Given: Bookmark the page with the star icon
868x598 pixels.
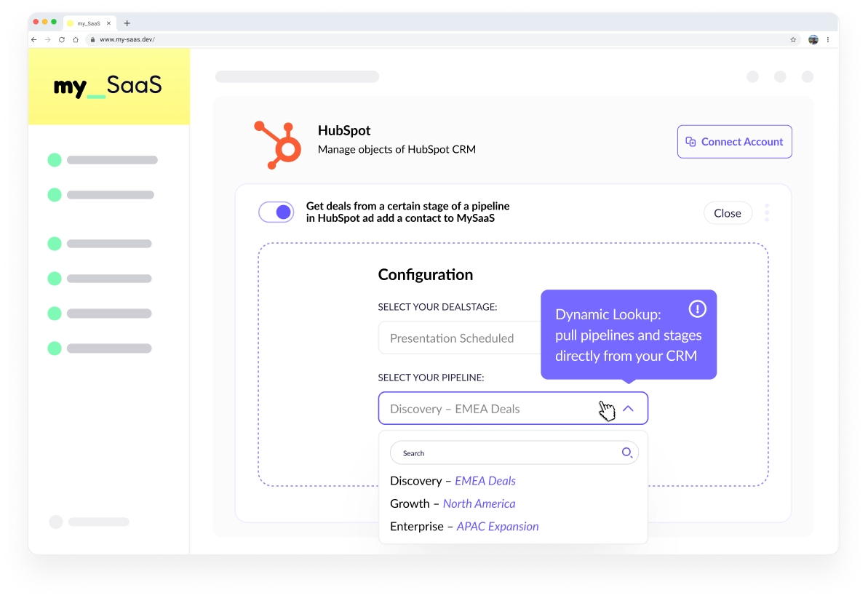Looking at the screenshot, I should [793, 39].
